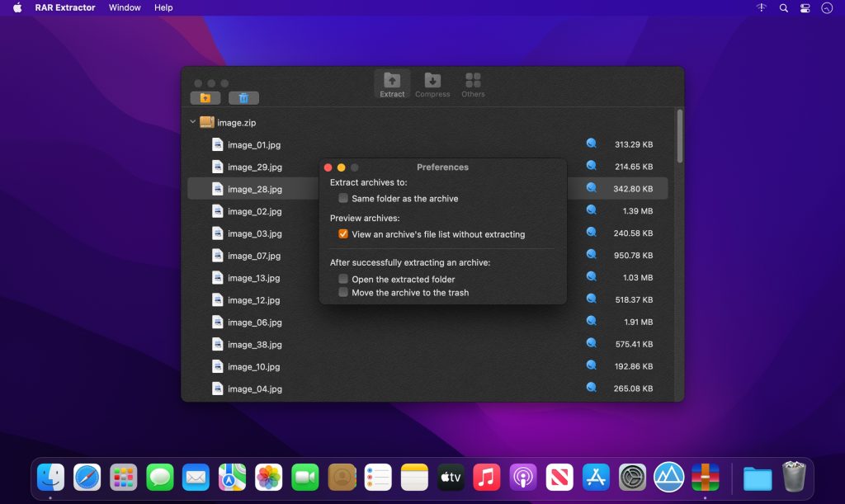Select the Compress toolbar icon
This screenshot has width=845, height=504.
point(432,82)
